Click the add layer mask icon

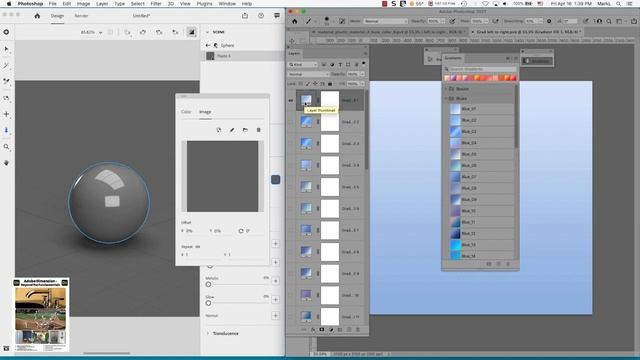322,329
